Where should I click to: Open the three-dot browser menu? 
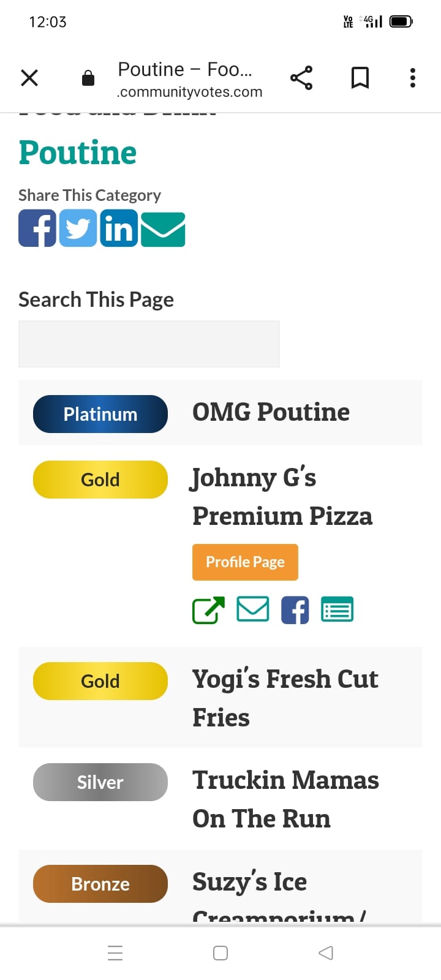click(413, 78)
